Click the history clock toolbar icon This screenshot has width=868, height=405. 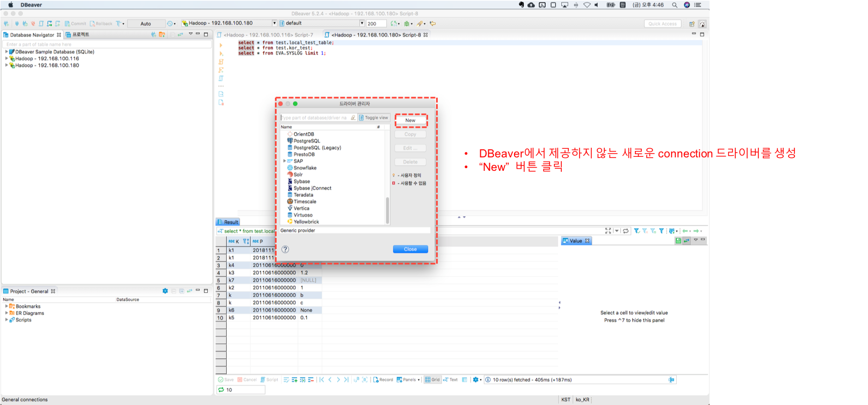[x=170, y=24]
